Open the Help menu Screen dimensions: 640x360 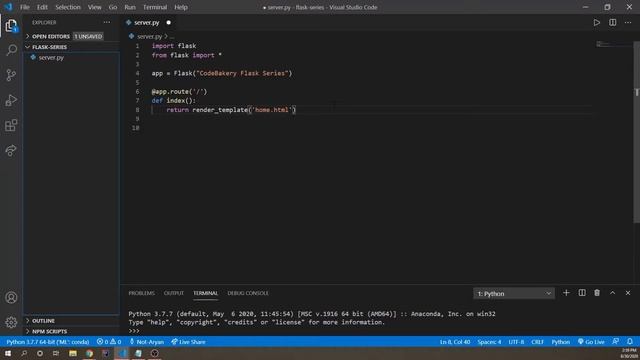pyautogui.click(x=181, y=7)
